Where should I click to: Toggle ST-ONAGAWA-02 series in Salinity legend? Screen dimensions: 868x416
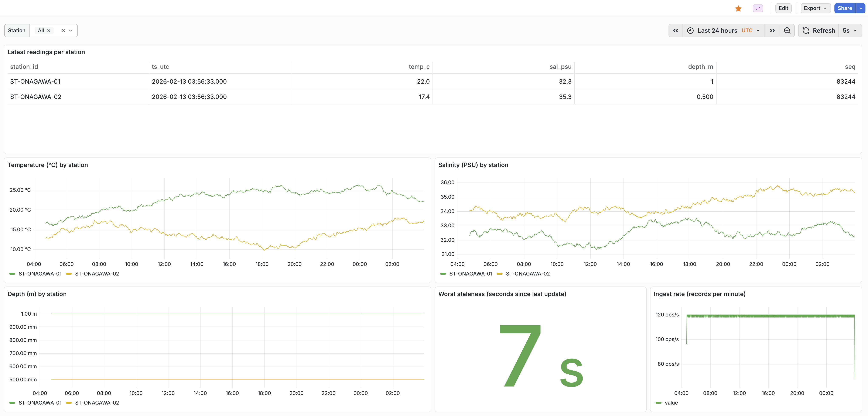(x=527, y=274)
